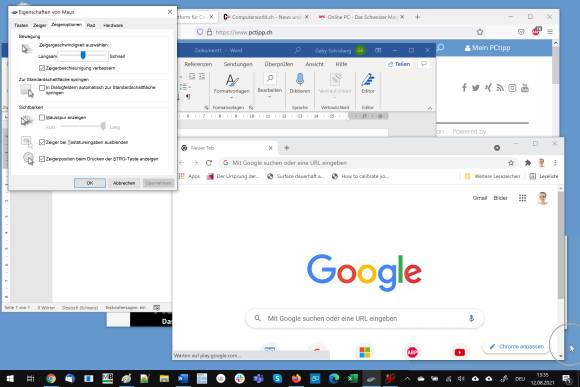The height and width of the screenshot is (387, 580).
Task: Click Formatvorlagen icon in Word ribbon
Action: point(232,80)
